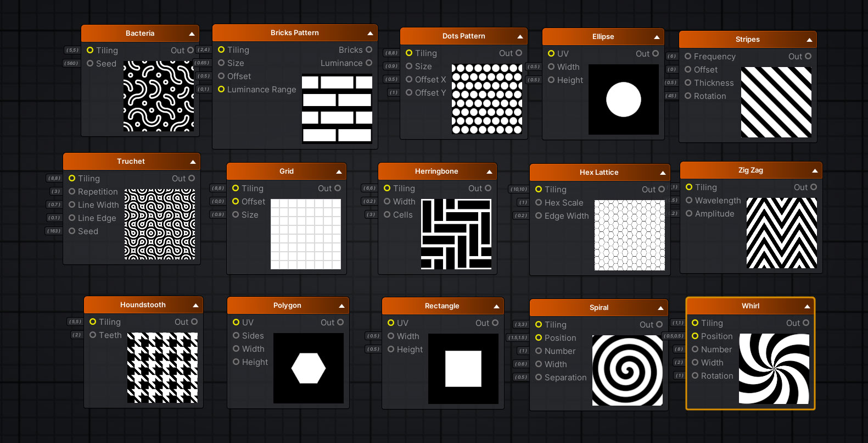Click the Hex Lattice Edge Width port
Image resolution: width=868 pixels, height=443 pixels.
click(539, 215)
